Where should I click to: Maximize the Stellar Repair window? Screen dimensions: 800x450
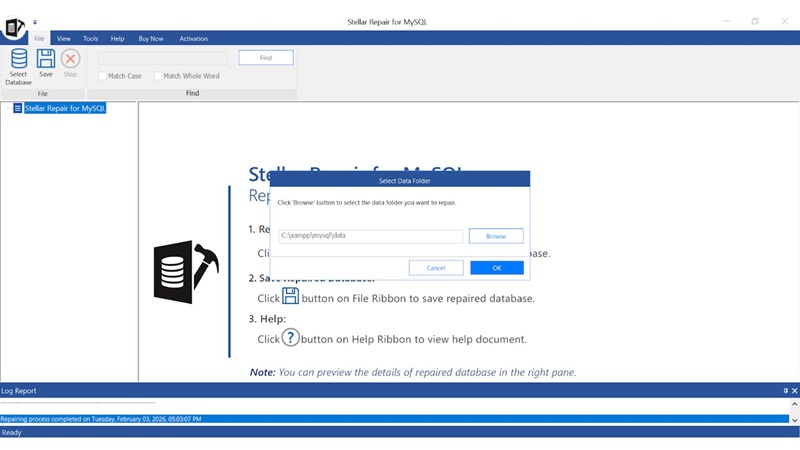tap(755, 21)
